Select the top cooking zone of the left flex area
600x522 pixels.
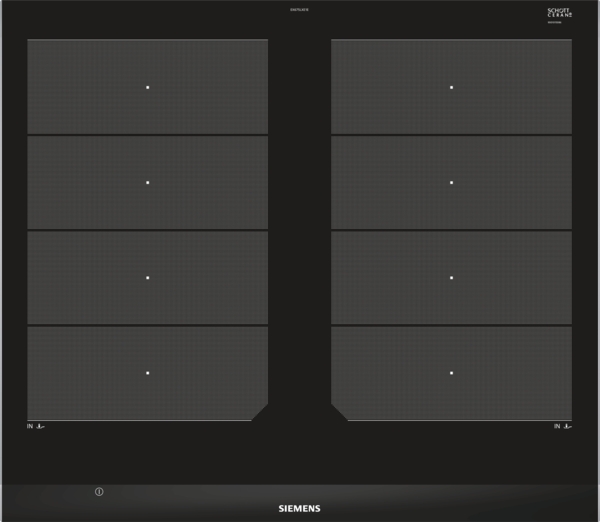(x=147, y=87)
